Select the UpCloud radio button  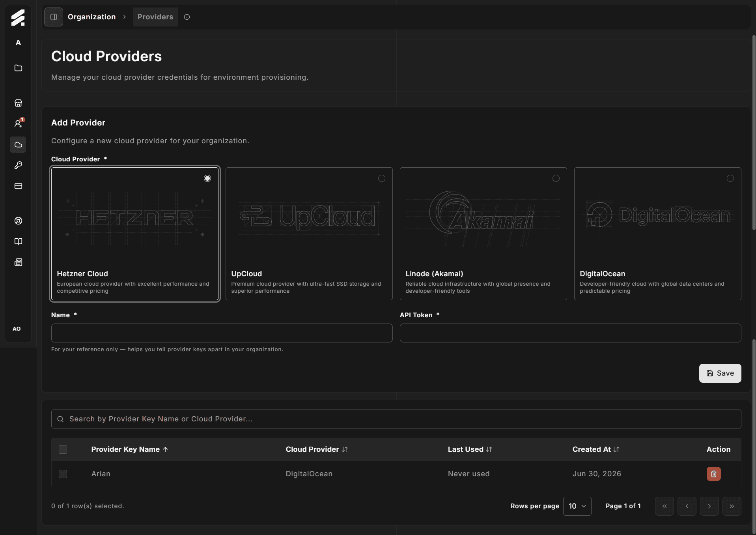pyautogui.click(x=382, y=178)
